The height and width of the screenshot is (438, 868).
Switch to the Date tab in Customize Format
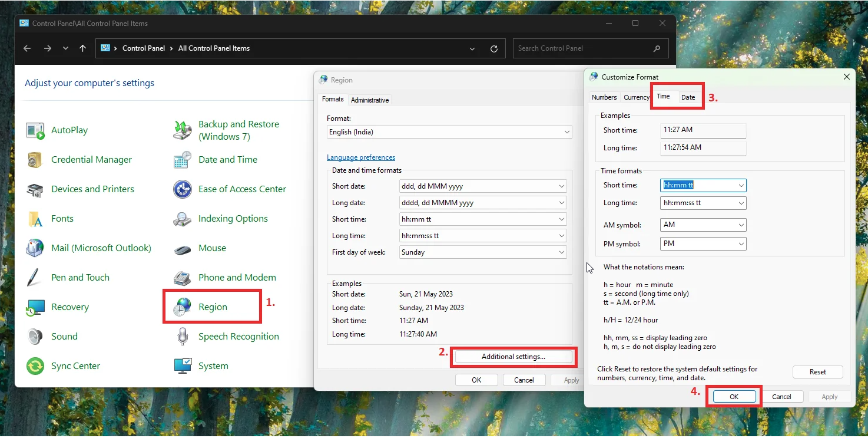pos(688,97)
